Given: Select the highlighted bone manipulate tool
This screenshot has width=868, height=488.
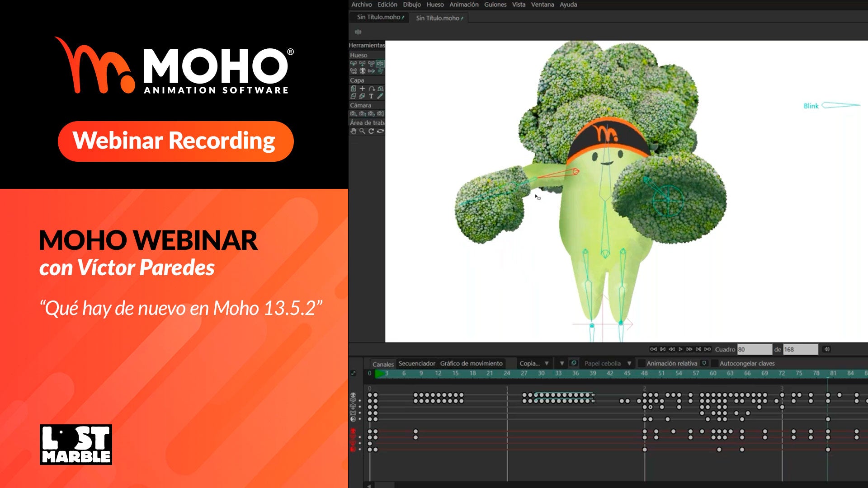Looking at the screenshot, I should coord(380,64).
